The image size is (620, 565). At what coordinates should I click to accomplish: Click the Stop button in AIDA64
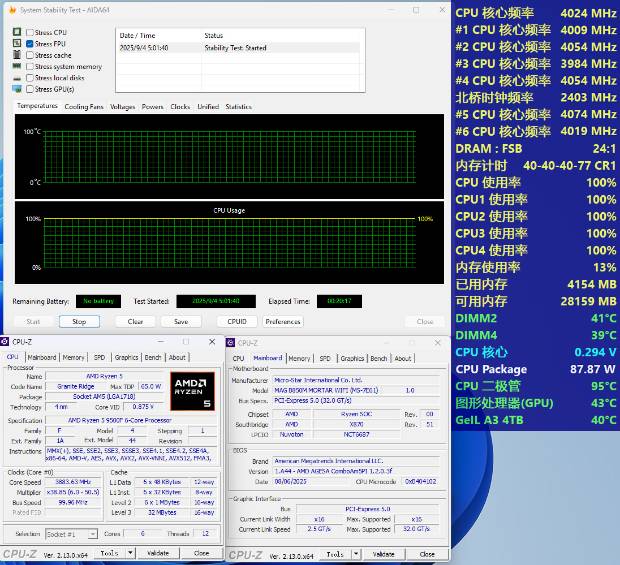(x=79, y=321)
